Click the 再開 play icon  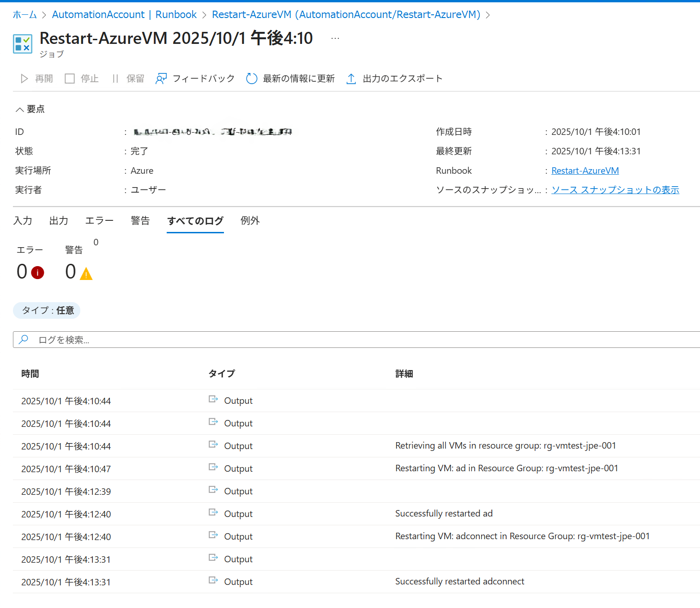point(24,79)
